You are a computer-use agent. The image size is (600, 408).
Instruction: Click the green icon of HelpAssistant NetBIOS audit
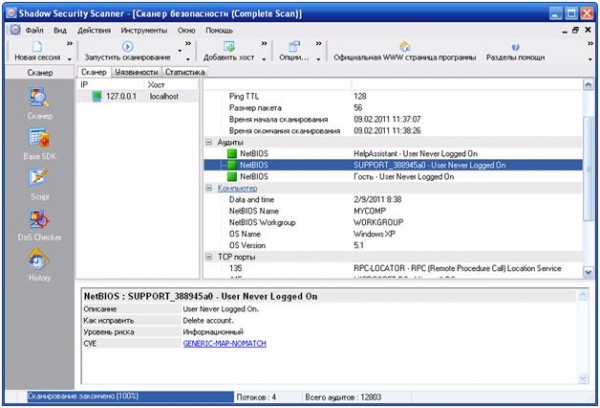[x=232, y=153]
